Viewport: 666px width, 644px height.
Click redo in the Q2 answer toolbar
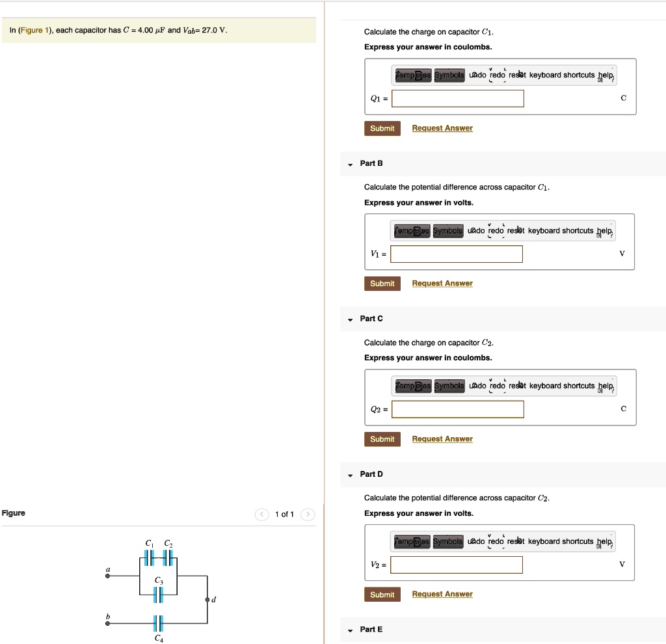[x=497, y=386]
